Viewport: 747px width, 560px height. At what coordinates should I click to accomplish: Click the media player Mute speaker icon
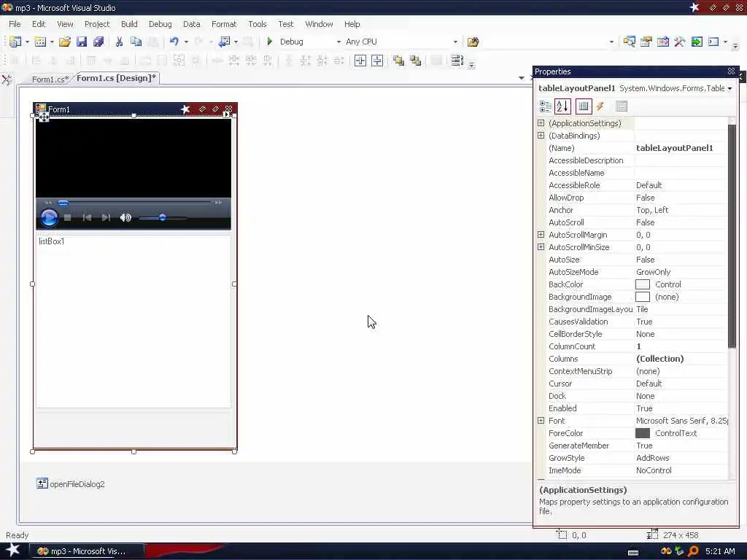tap(125, 217)
